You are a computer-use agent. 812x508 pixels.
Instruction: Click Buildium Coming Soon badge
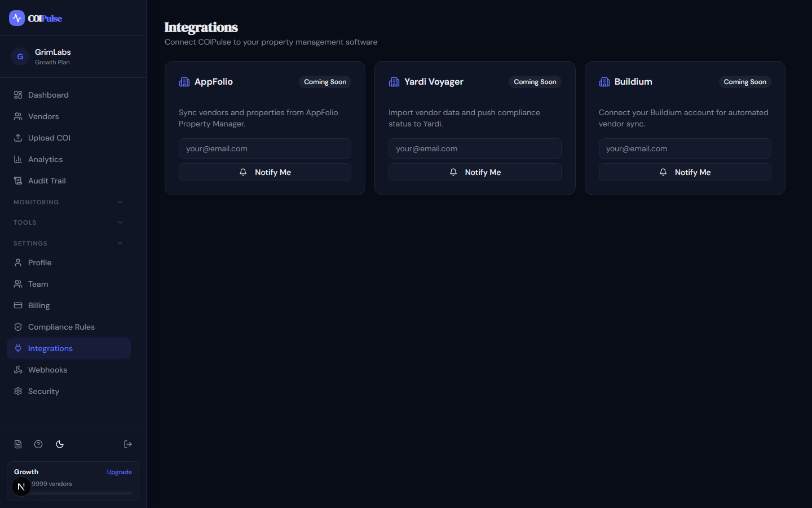[x=745, y=82]
